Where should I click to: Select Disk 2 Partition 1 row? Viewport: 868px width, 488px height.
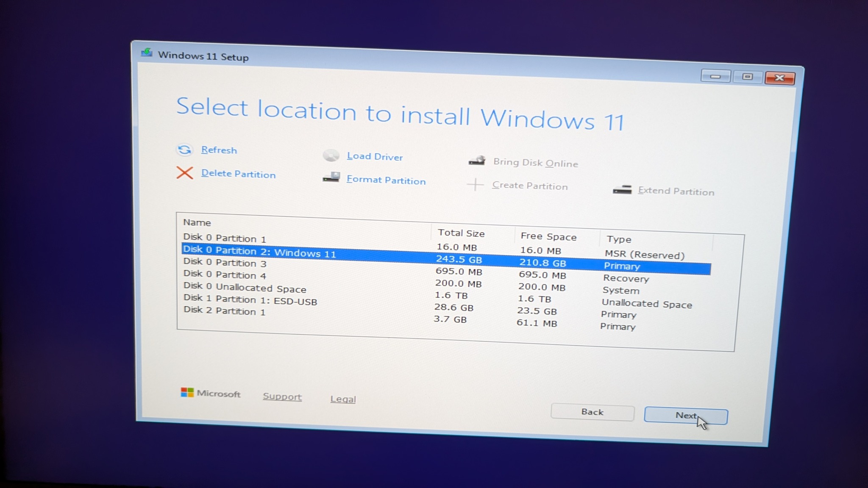444,318
